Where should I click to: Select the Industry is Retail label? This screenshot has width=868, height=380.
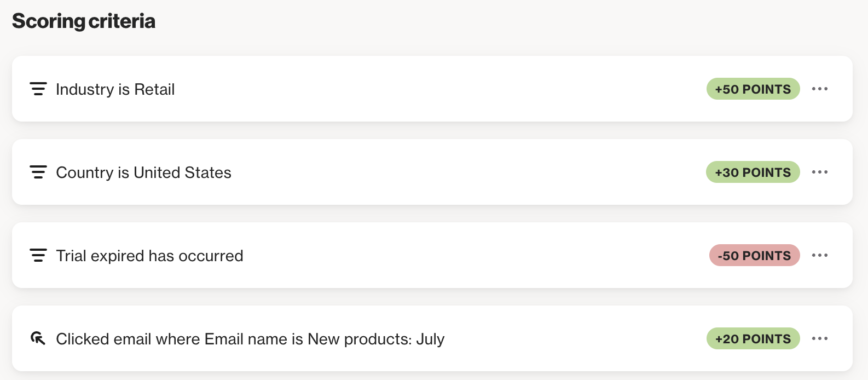[x=115, y=89]
